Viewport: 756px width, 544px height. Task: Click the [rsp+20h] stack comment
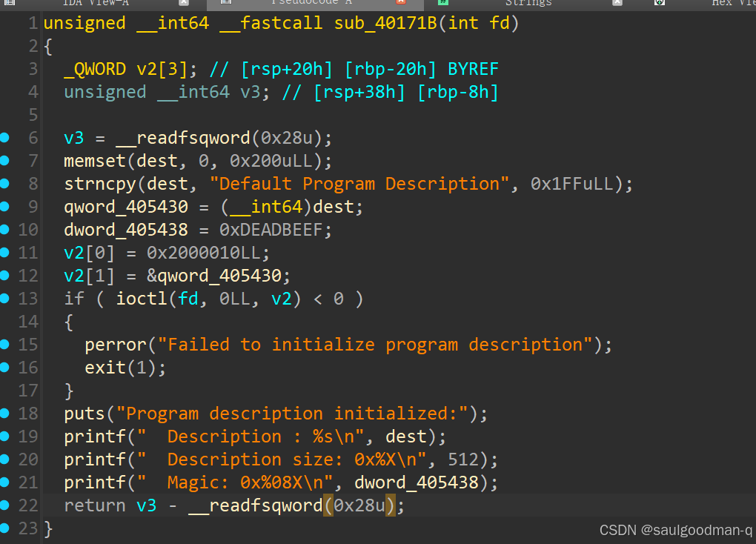(286, 70)
